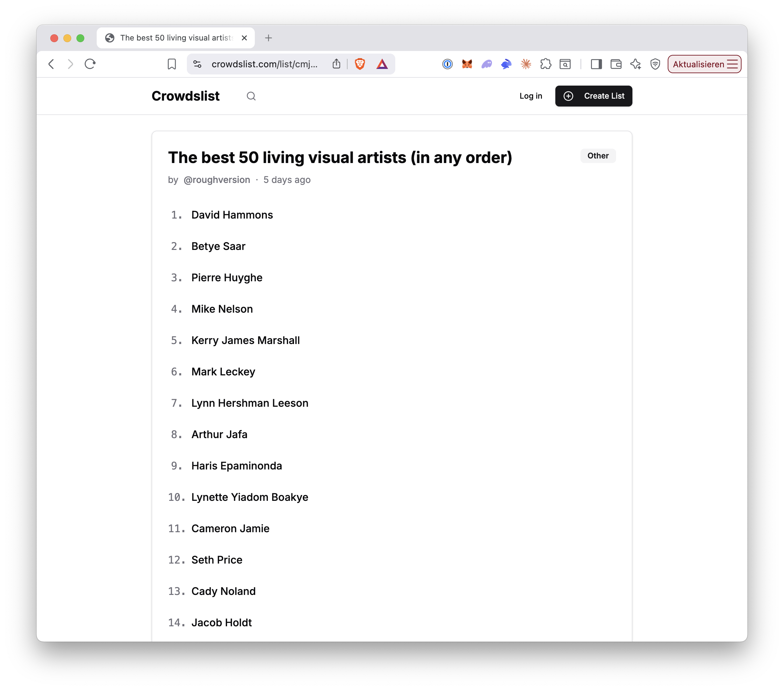Open the Brave Wallet icon
Screen dimensions: 784x690
616,64
